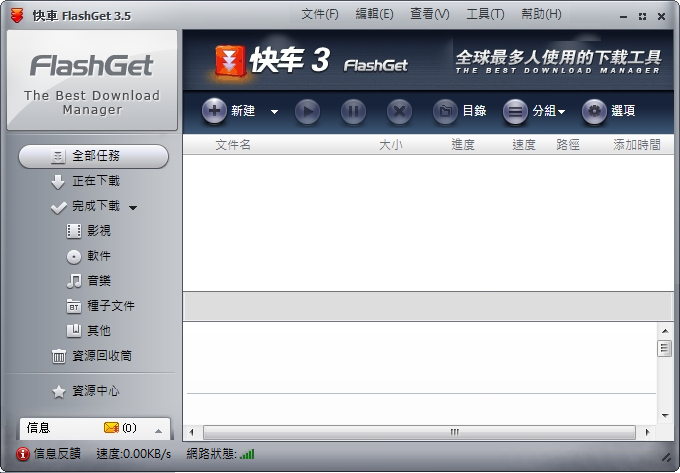The height and width of the screenshot is (473, 680).
Task: Click the Pause button in toolbar
Action: coord(353,112)
